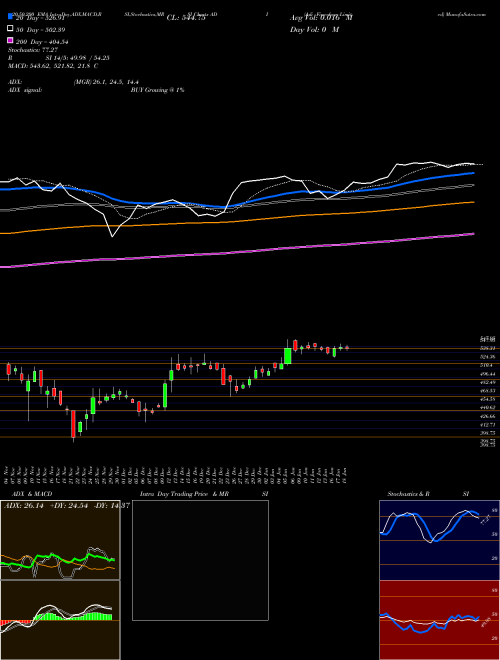This screenshot has height=660, width=500.
Task: Open the ADX indicator chart panel
Action: click(x=60, y=540)
